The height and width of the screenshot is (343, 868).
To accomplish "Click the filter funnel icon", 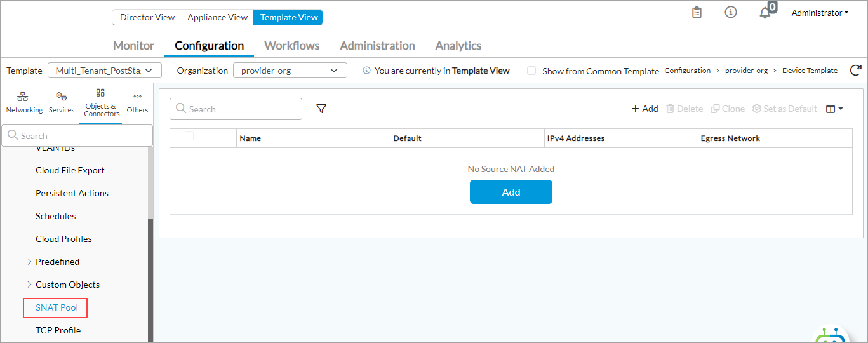I will [x=321, y=109].
